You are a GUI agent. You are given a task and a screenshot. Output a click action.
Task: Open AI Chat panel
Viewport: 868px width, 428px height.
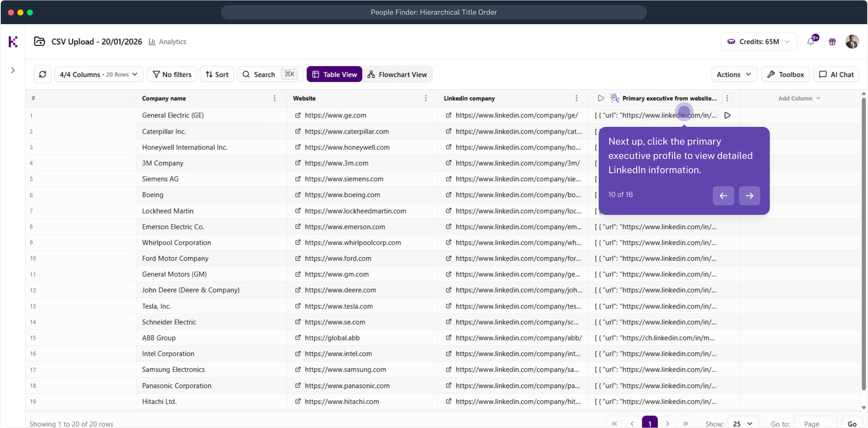coord(836,75)
